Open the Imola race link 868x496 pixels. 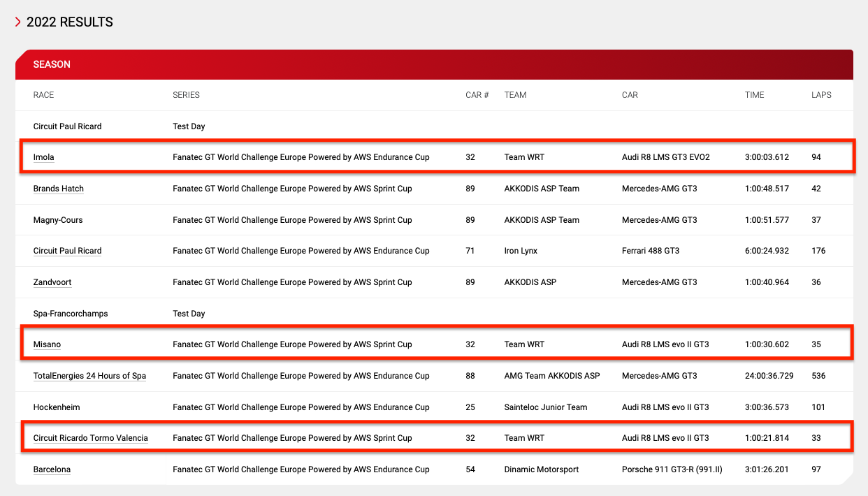click(43, 157)
